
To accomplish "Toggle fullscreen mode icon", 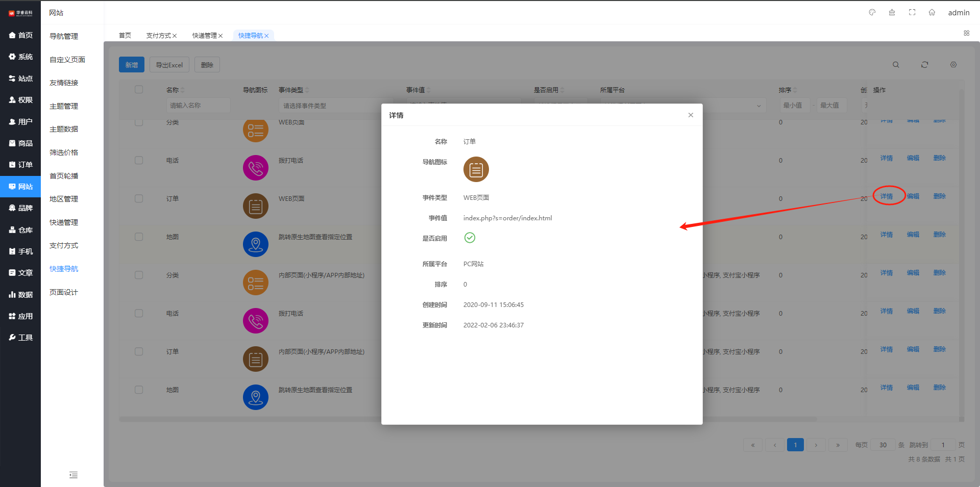I will pyautogui.click(x=912, y=12).
